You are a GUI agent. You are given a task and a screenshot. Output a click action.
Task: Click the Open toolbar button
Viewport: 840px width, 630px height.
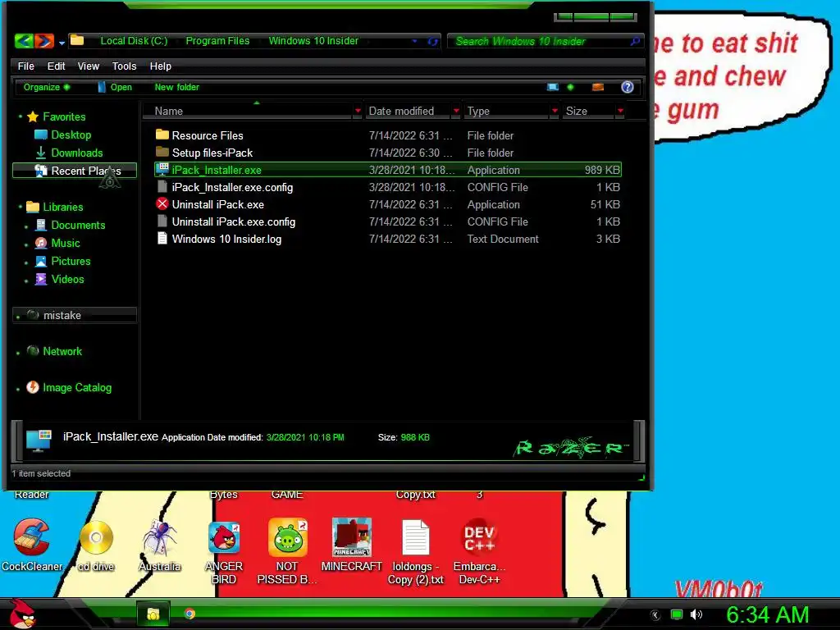pyautogui.click(x=115, y=87)
